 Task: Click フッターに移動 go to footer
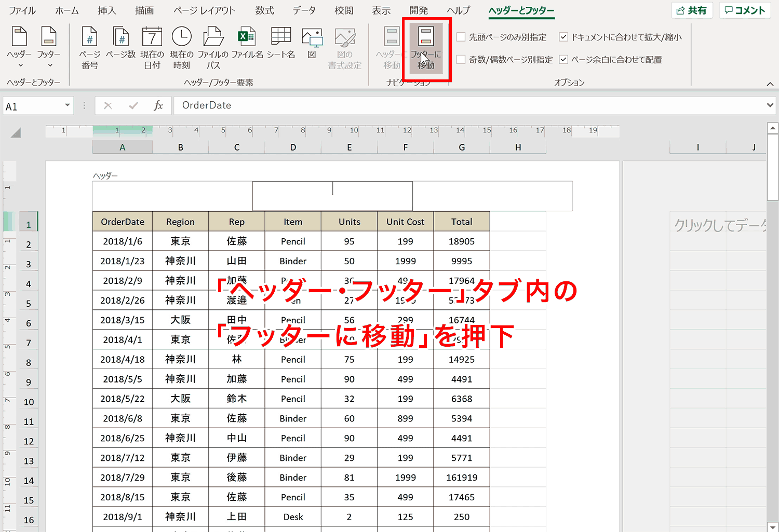[x=426, y=48]
